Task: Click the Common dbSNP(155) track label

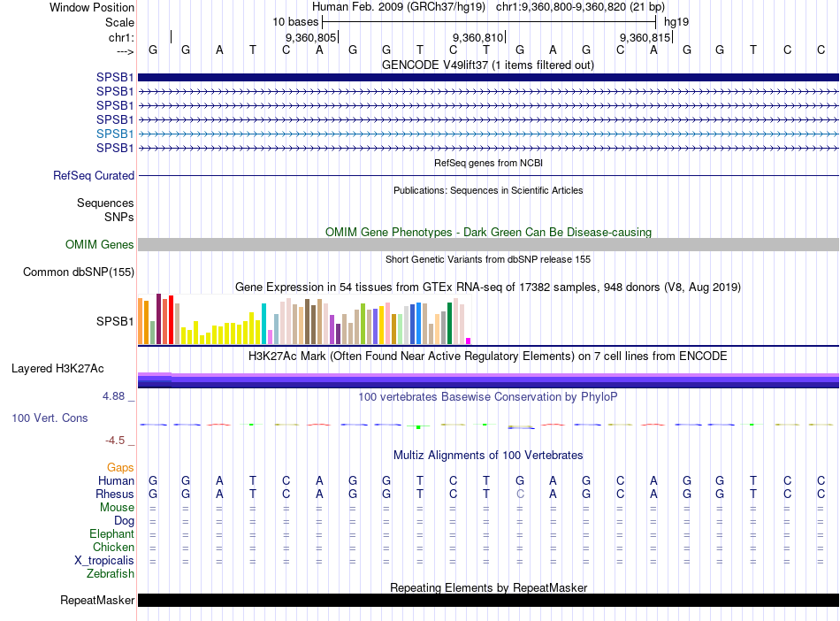Action: coord(78,272)
